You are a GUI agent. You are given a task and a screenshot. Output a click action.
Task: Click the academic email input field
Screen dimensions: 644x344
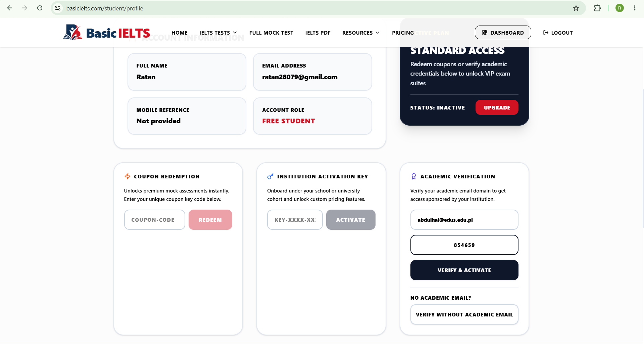[x=464, y=220]
